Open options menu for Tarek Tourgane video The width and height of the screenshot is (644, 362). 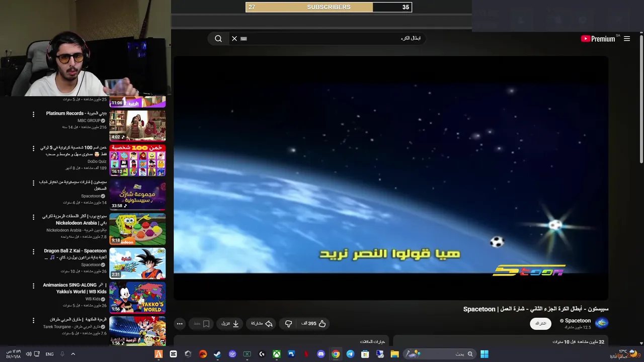pos(34,320)
